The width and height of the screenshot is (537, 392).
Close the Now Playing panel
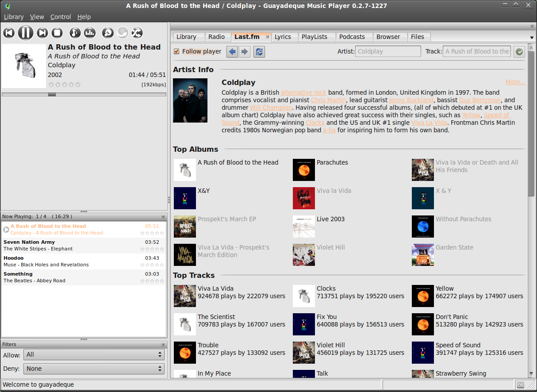pyautogui.click(x=163, y=217)
